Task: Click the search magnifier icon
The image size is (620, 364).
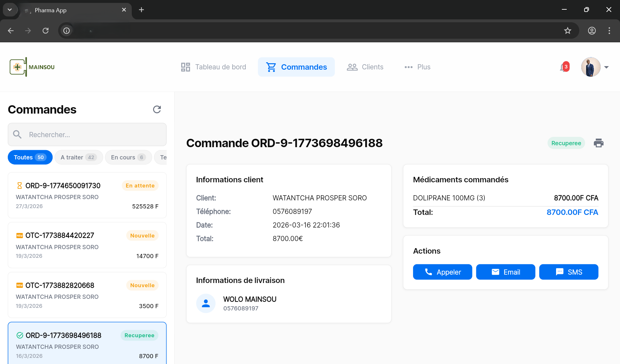Action: [x=17, y=135]
